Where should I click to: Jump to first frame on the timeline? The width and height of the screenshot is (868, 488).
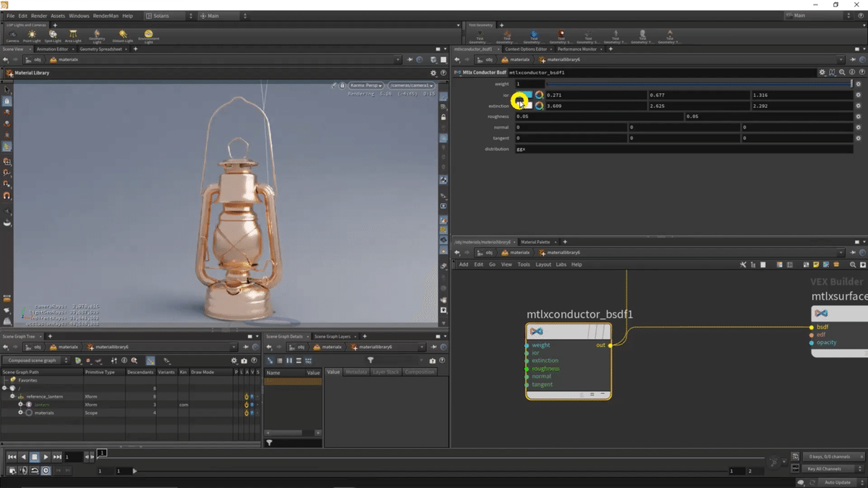12,457
